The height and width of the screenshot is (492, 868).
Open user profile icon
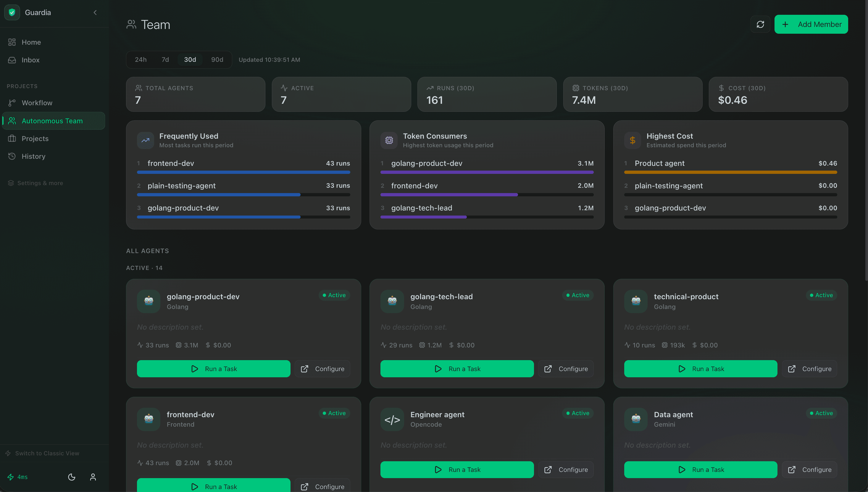(x=93, y=477)
